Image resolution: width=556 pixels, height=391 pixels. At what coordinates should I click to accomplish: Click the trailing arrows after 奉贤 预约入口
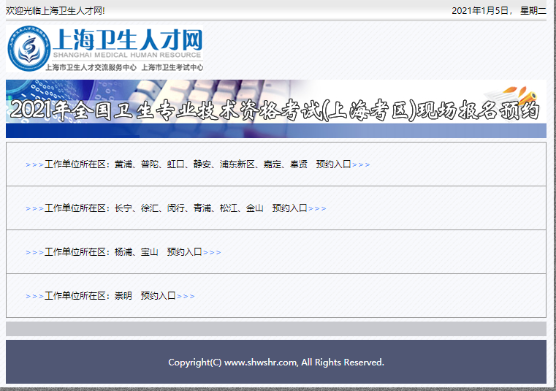[361, 165]
